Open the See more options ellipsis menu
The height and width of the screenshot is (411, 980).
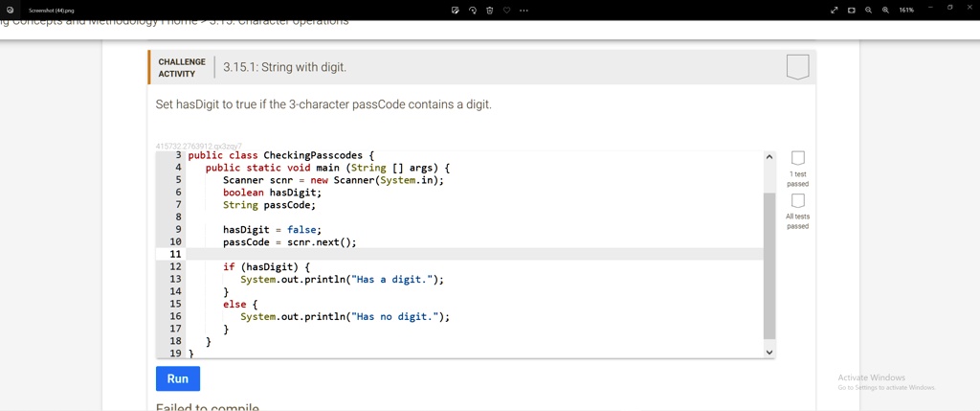pyautogui.click(x=523, y=10)
